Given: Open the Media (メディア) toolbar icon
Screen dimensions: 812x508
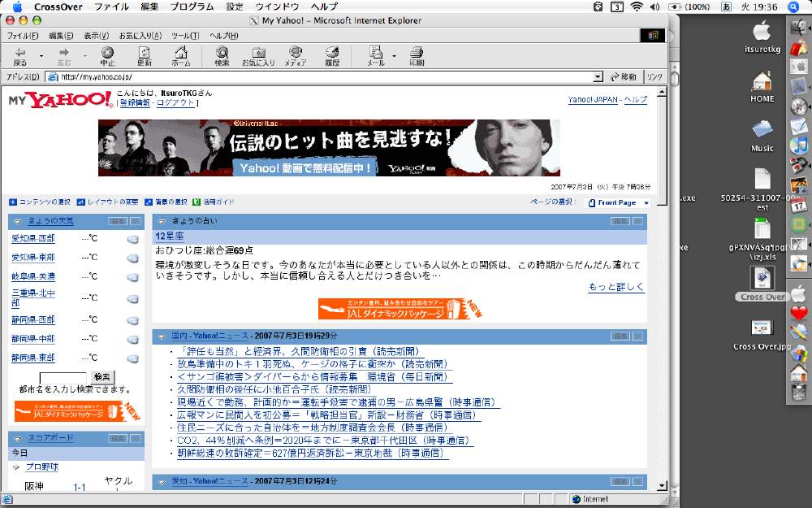Looking at the screenshot, I should point(296,57).
